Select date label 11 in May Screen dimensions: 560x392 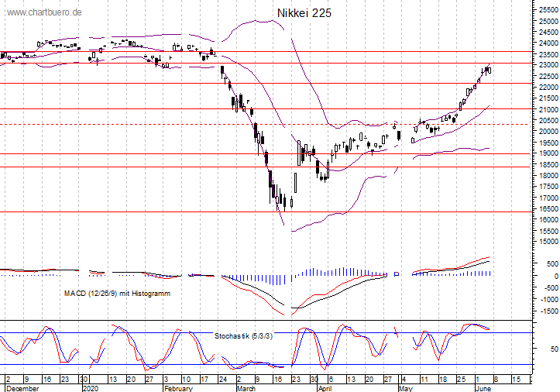(424, 379)
